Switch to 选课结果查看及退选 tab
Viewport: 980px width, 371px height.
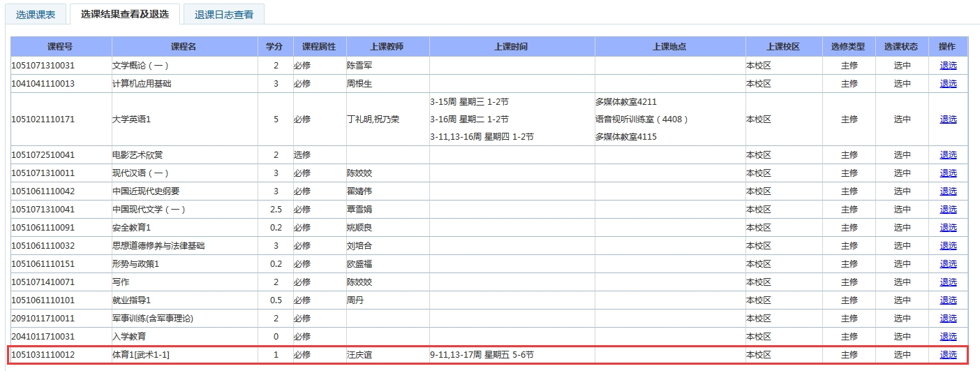124,14
